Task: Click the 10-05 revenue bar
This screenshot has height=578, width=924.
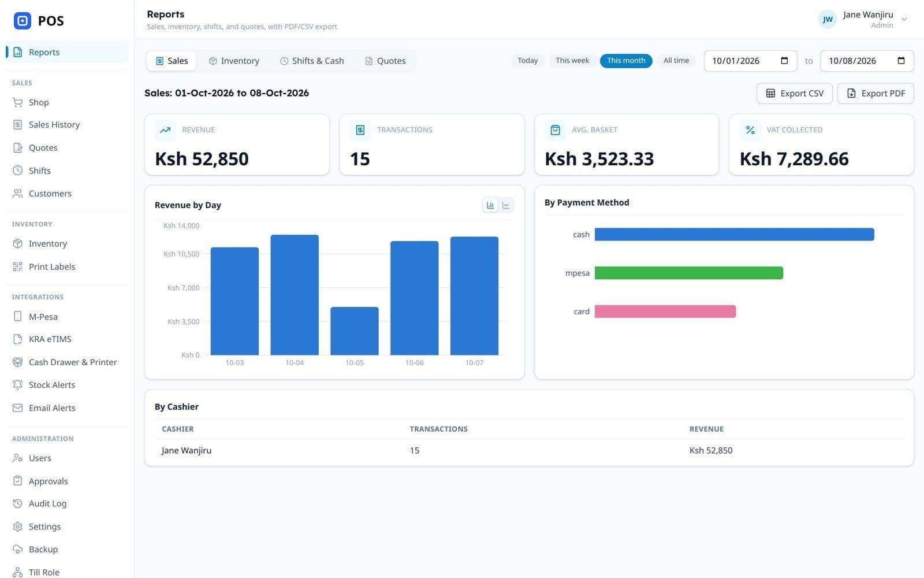Action: point(355,331)
